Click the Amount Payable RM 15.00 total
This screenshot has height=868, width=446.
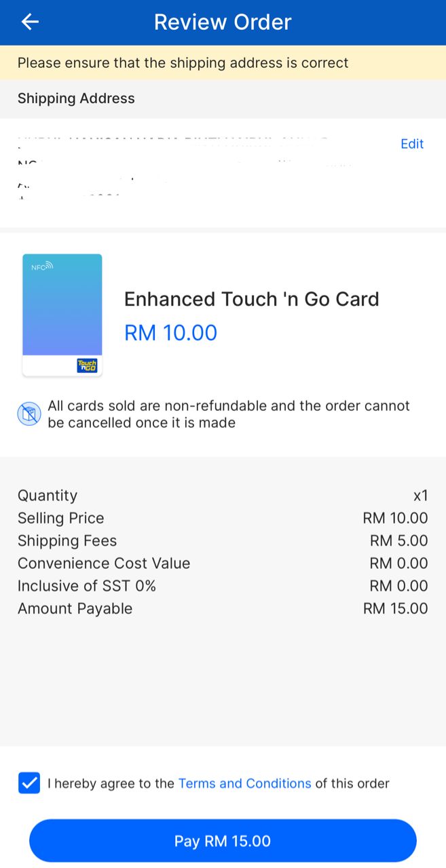click(x=395, y=608)
